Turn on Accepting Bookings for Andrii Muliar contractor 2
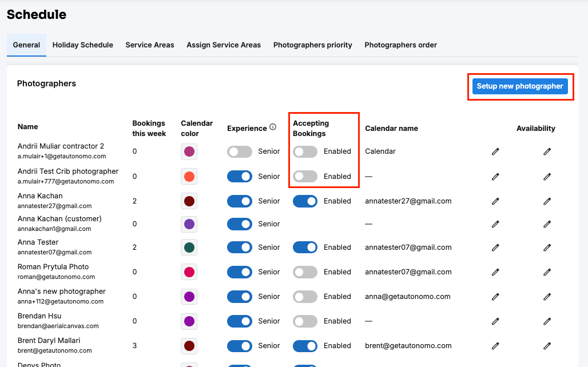The height and width of the screenshot is (367, 588). click(305, 151)
